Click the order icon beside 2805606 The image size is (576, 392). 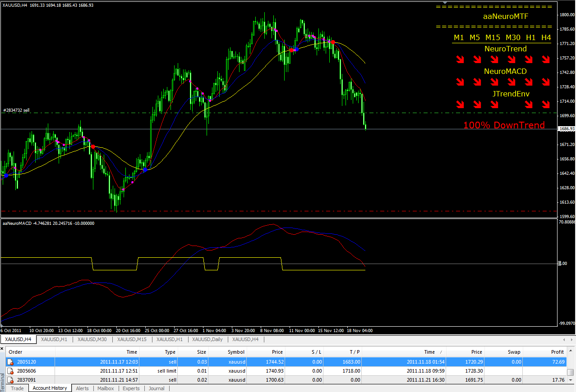[x=10, y=371]
